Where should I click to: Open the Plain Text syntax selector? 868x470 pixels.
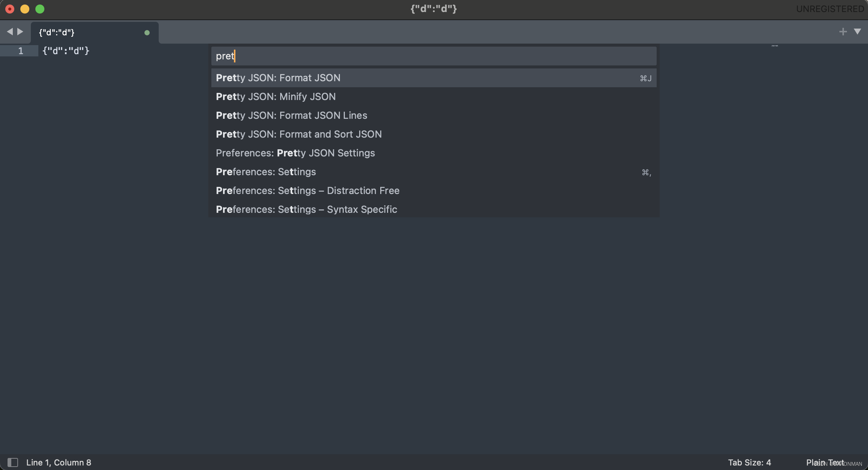click(825, 462)
